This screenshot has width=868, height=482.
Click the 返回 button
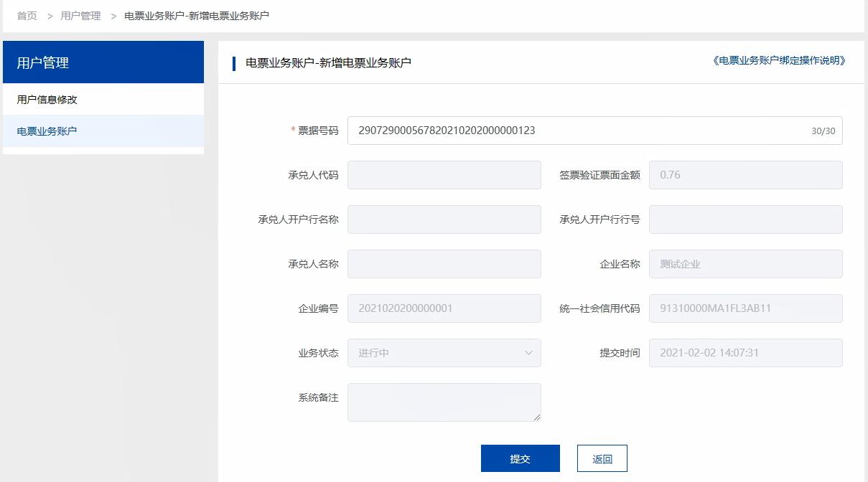pos(601,458)
